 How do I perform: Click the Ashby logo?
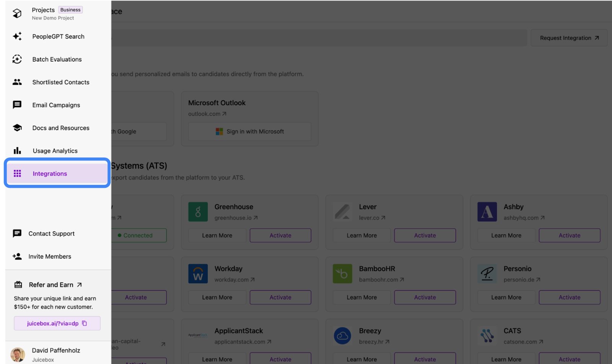click(487, 212)
